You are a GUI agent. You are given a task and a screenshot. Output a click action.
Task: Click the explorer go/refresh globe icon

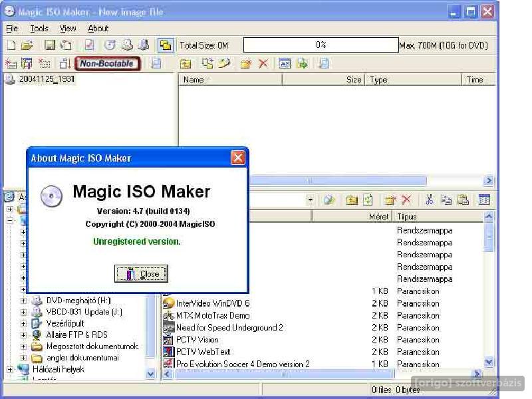tap(329, 200)
